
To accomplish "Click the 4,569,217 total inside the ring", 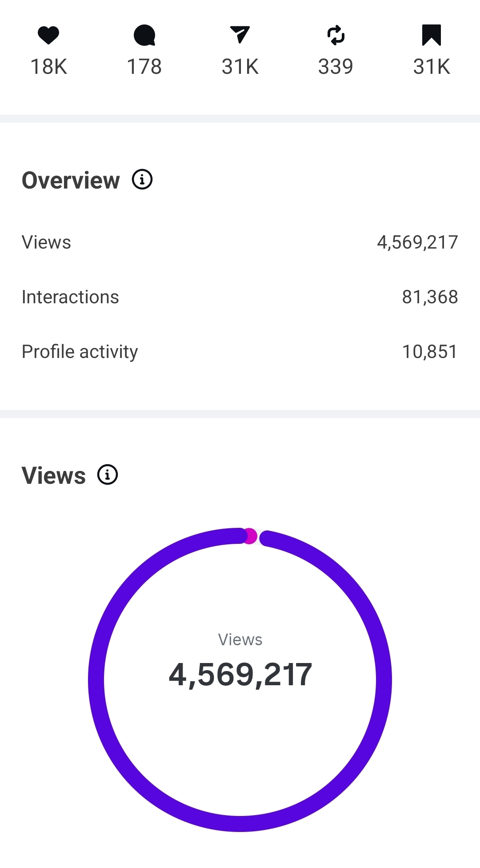I will (240, 675).
